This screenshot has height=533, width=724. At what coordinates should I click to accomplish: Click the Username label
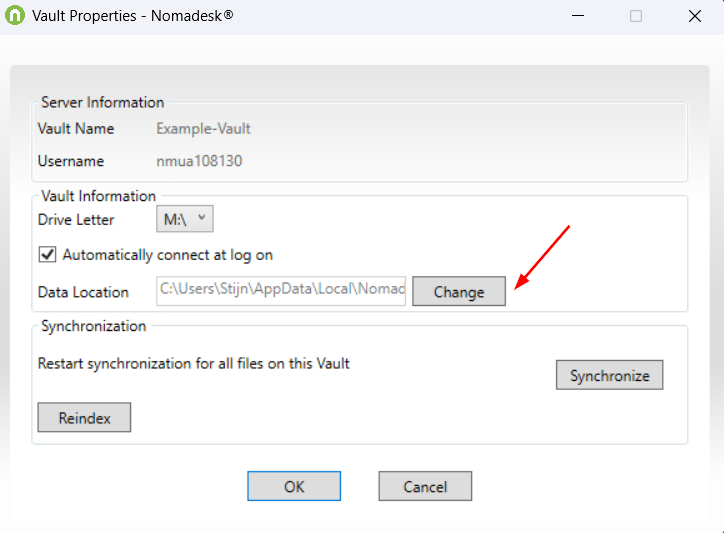coord(71,161)
